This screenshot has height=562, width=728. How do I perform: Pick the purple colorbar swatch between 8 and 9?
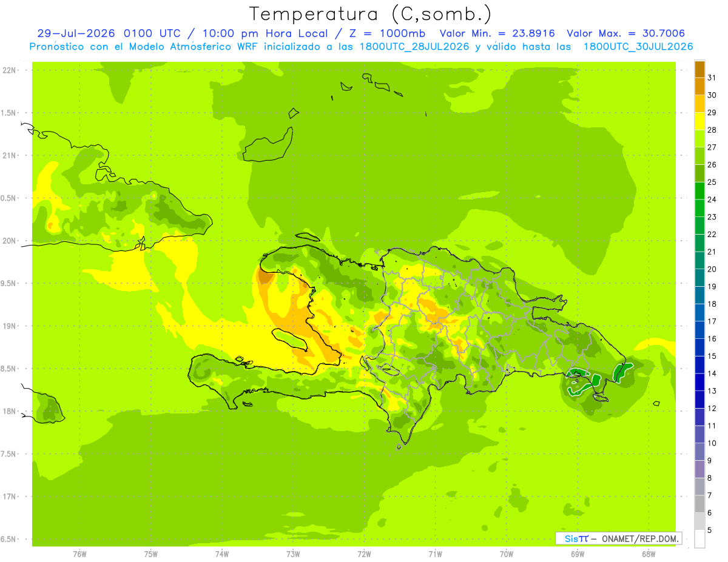(x=699, y=469)
